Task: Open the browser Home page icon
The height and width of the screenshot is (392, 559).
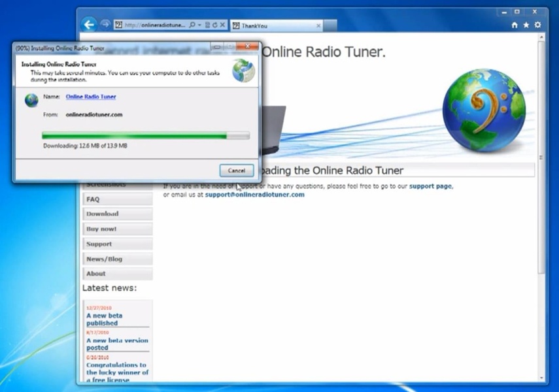Action: tap(515, 25)
